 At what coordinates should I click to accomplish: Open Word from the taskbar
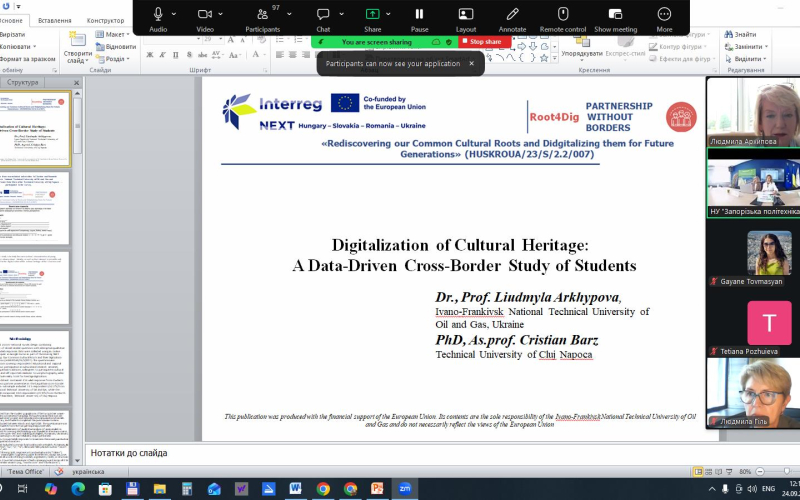[295, 489]
